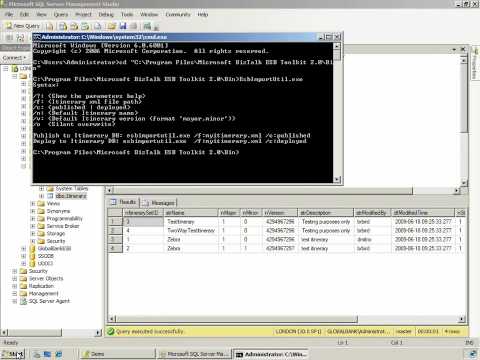480x360 pixels.
Task: Expand the Storage folder node
Action: click(x=33, y=233)
